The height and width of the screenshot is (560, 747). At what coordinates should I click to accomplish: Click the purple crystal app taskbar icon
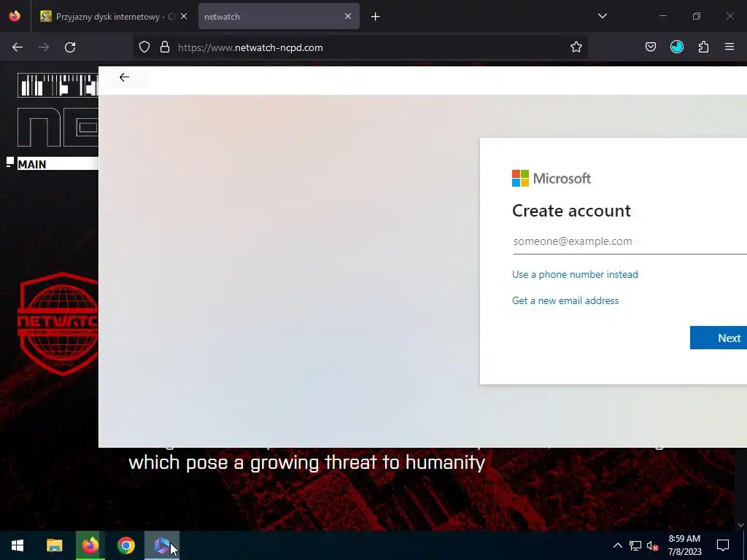click(162, 545)
